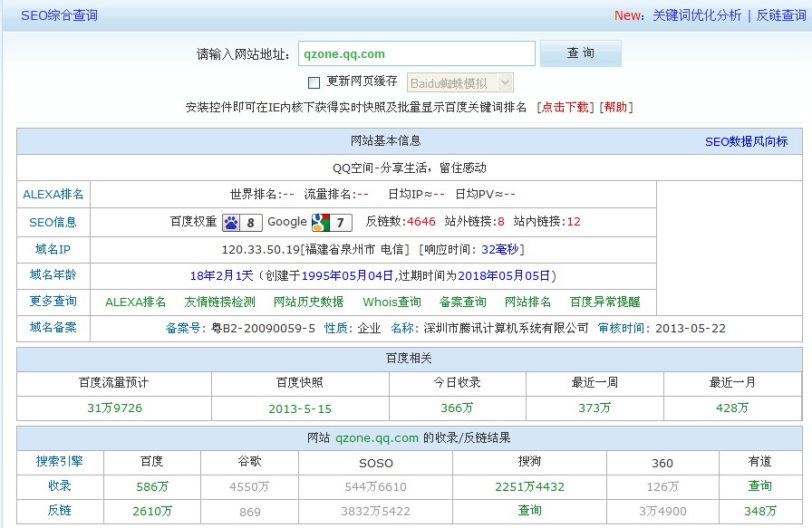Image resolution: width=812 pixels, height=528 pixels.
Task: Focus the website address input field
Action: pos(416,53)
